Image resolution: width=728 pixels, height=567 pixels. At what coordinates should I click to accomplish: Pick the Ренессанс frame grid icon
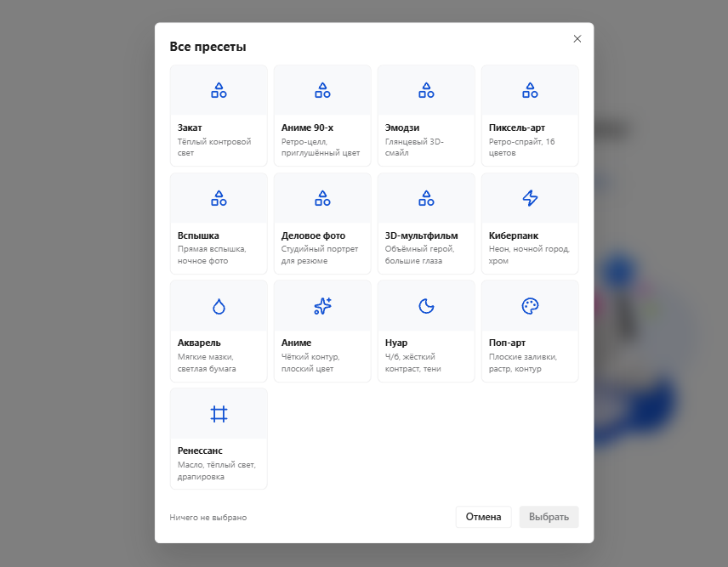219,414
